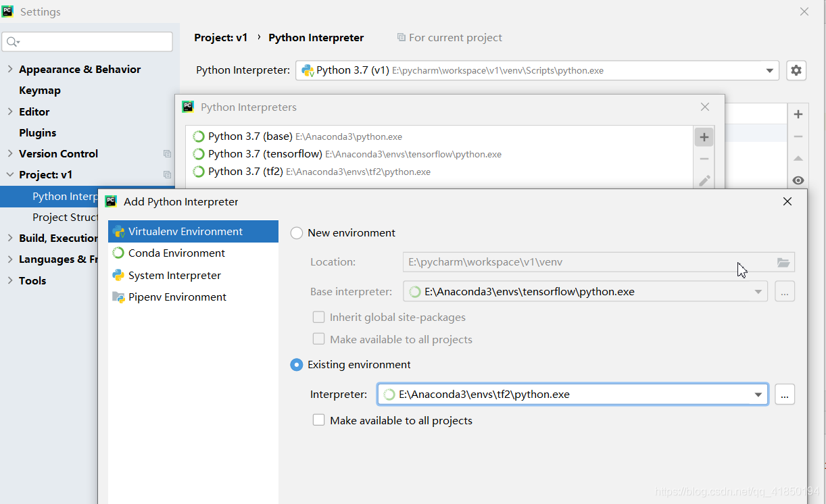The height and width of the screenshot is (504, 826).
Task: Close the Python Interpreters dialog
Action: pos(705,107)
